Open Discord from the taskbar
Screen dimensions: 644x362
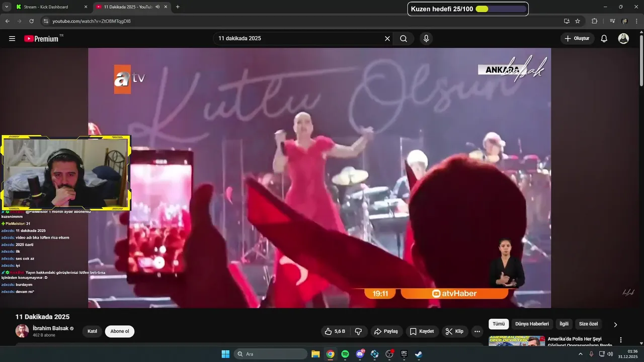click(x=360, y=354)
